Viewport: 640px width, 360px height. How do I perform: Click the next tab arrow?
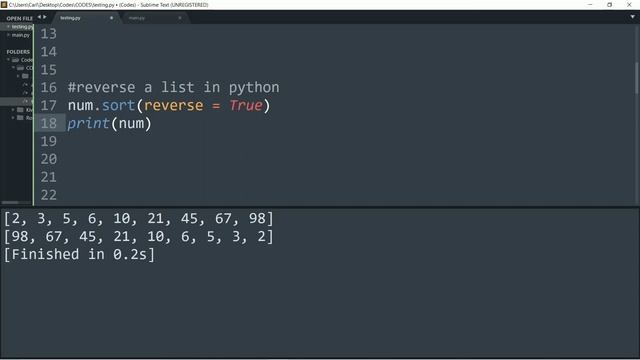pos(44,17)
